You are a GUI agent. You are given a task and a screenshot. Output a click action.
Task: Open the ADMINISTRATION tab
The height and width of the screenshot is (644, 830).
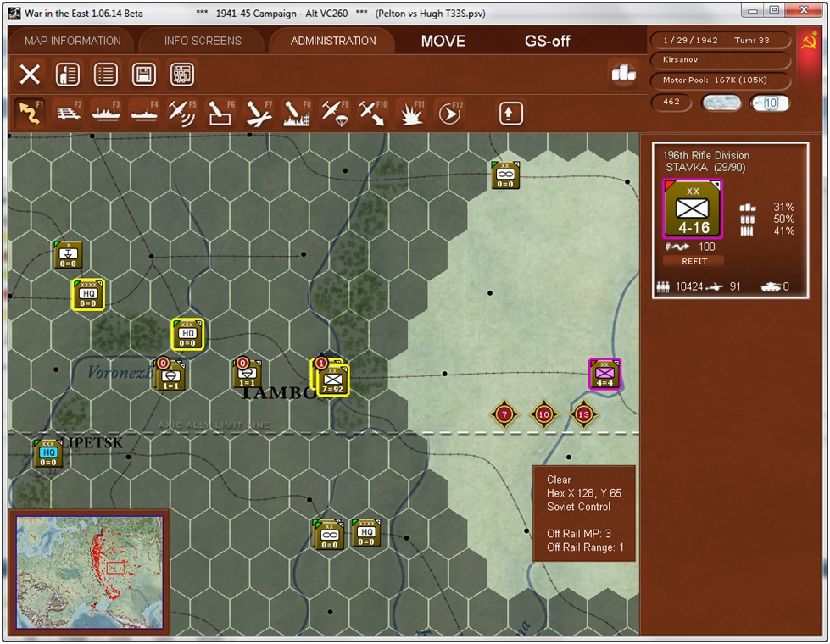[333, 41]
